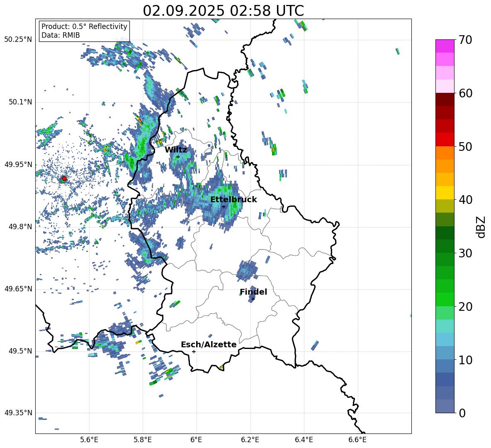The width and height of the screenshot is (491, 448).
Task: Click the 'Product: 0.5° Reflectivity' text
Action: click(x=84, y=26)
